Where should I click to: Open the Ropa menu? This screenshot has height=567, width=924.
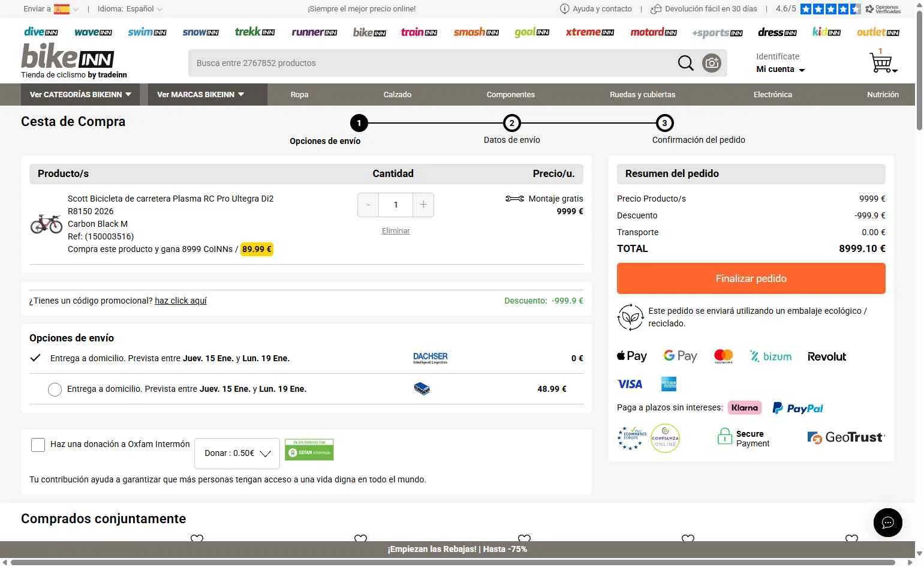[x=299, y=95]
